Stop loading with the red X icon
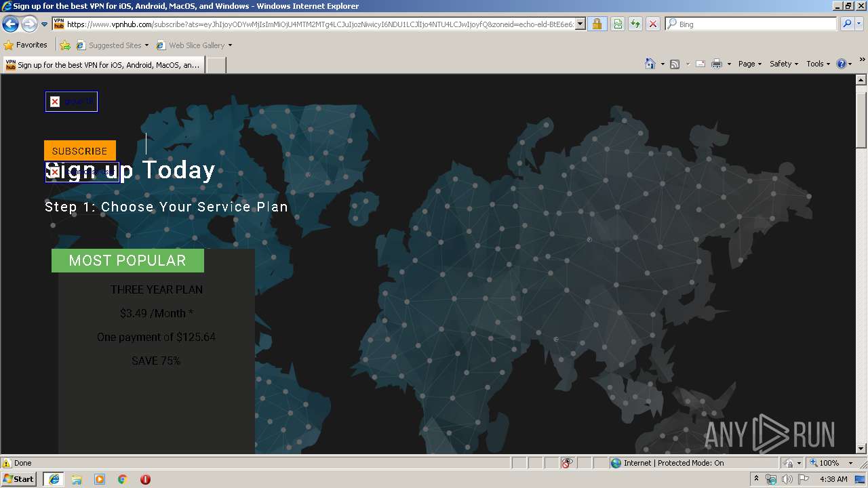This screenshot has width=868, height=488. tap(652, 24)
